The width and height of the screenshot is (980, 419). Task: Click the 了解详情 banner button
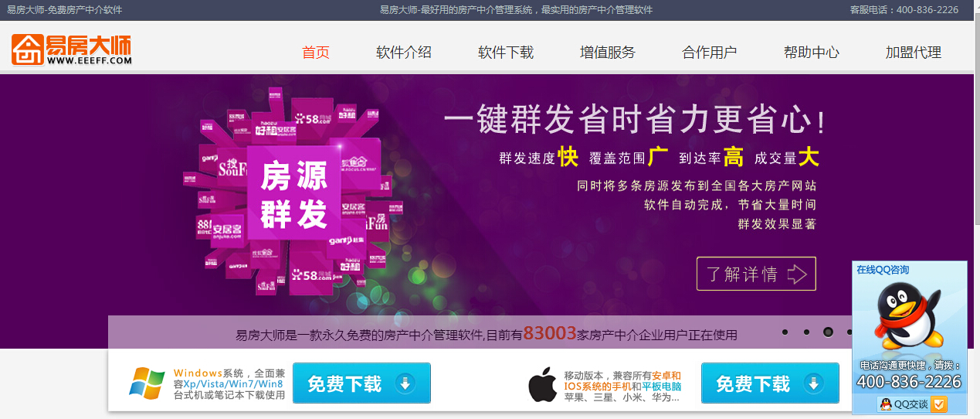click(x=756, y=274)
